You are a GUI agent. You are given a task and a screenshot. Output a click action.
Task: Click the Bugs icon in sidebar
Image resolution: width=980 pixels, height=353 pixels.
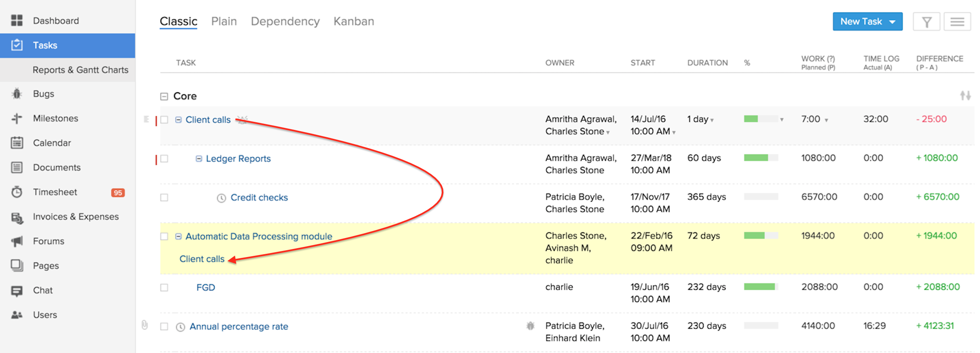[x=17, y=94]
